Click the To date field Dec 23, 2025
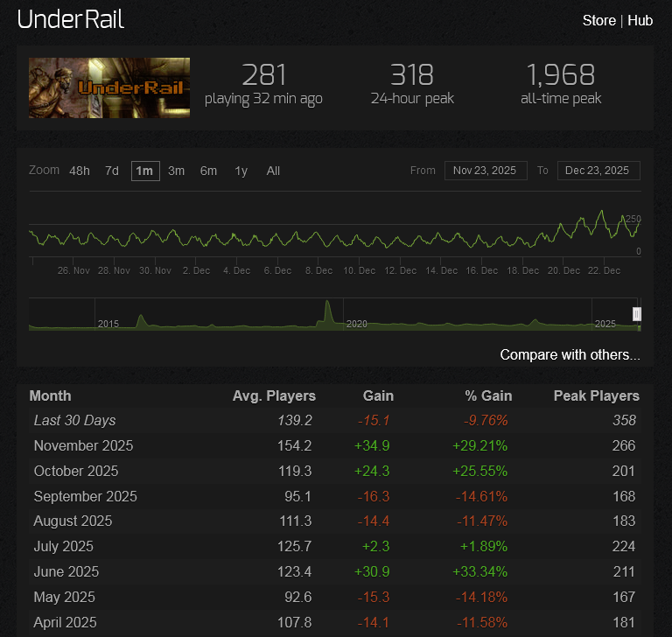 click(x=598, y=171)
